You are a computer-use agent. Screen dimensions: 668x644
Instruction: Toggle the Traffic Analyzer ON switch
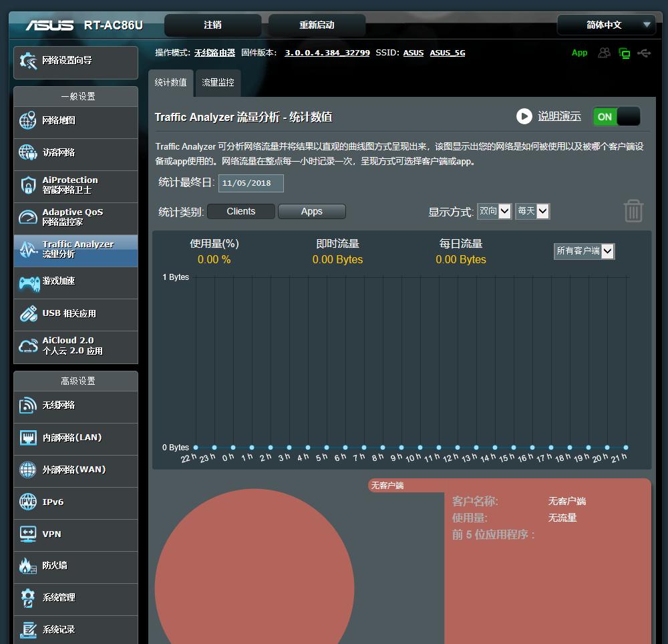tap(616, 116)
